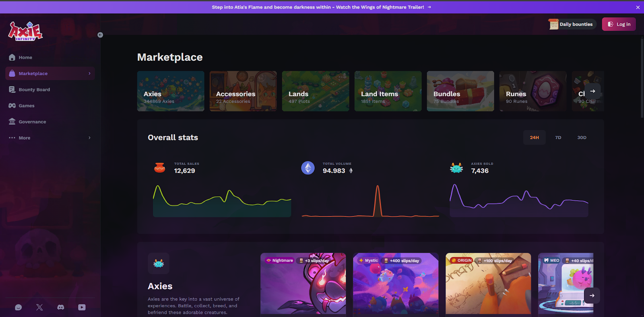Screen dimensions: 644x317
Task: Expand the Marketplace submenu chevron
Action: [x=89, y=74]
